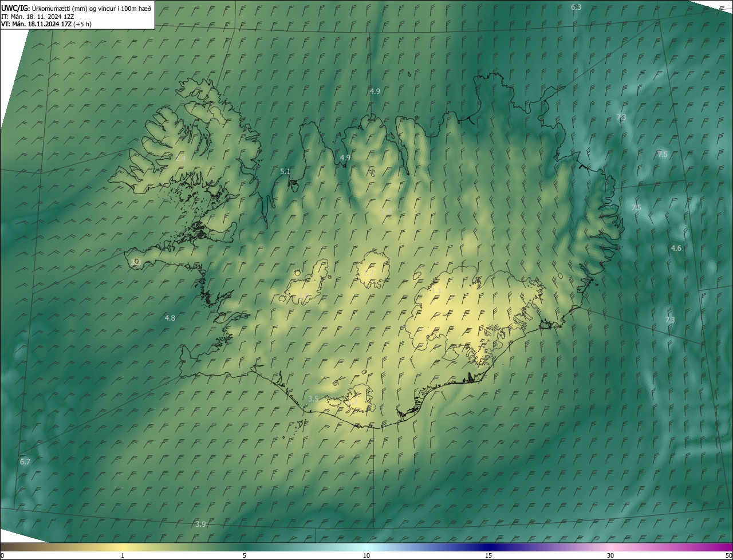Click the '5' tick on the colour scale
Screen dimensions: 733x560
tap(245, 555)
